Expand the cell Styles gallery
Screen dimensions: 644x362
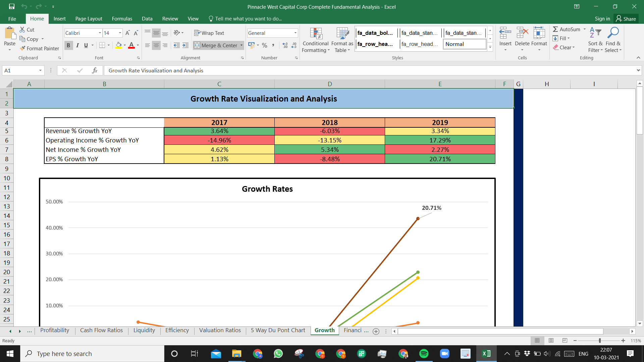pyautogui.click(x=490, y=47)
